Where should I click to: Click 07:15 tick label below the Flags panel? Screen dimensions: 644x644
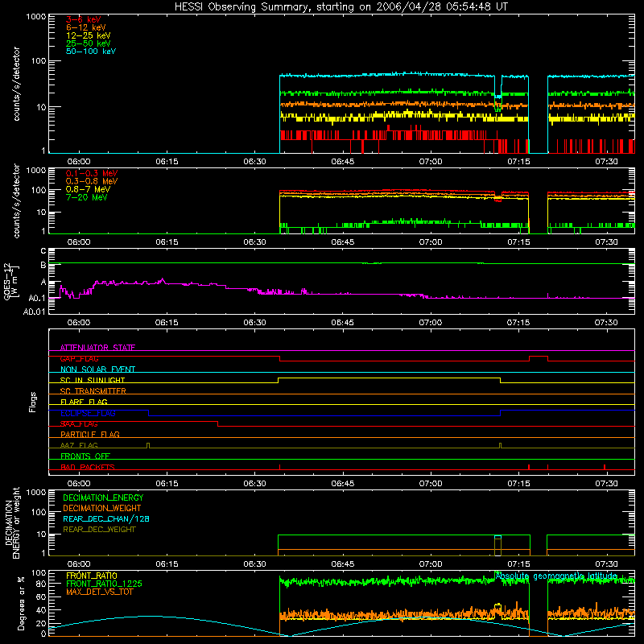tap(518, 484)
